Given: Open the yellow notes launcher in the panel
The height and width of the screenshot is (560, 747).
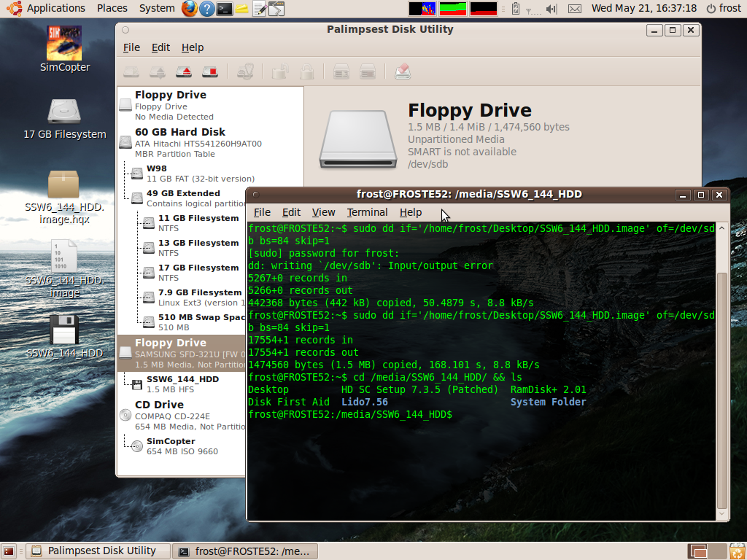Looking at the screenshot, I should tap(241, 9).
